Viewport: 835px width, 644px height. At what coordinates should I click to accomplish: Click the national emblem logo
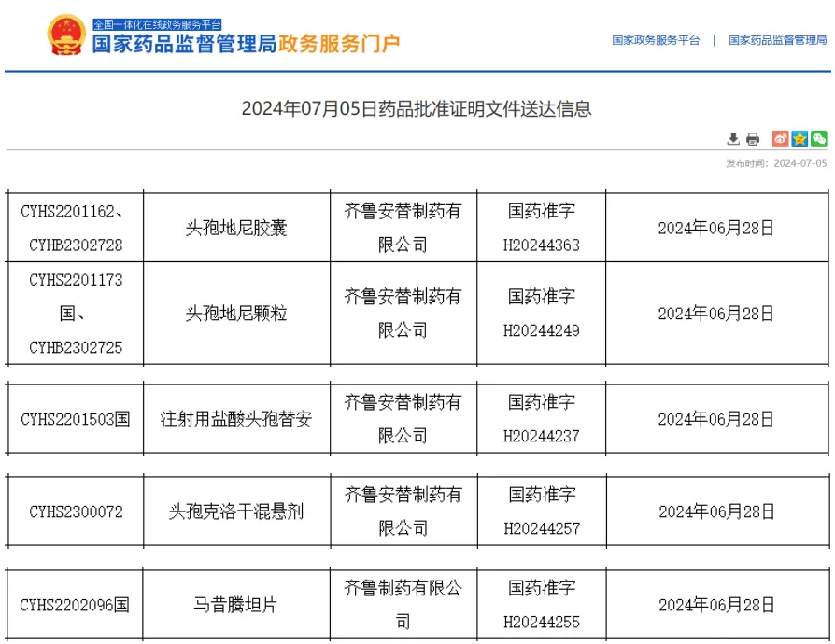click(66, 35)
